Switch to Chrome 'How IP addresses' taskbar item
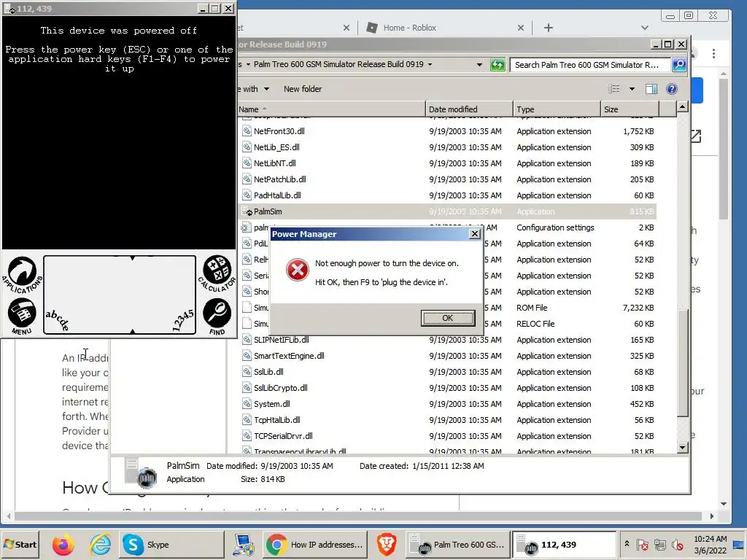 pos(315,544)
